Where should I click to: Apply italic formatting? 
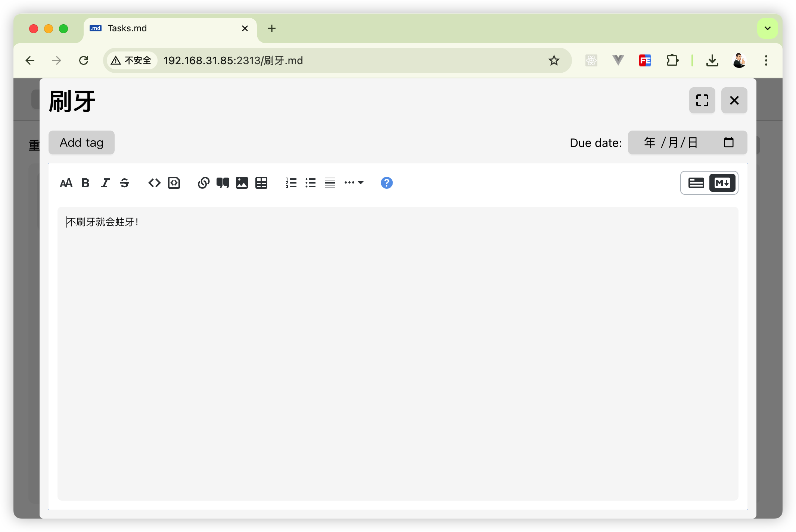pos(105,183)
